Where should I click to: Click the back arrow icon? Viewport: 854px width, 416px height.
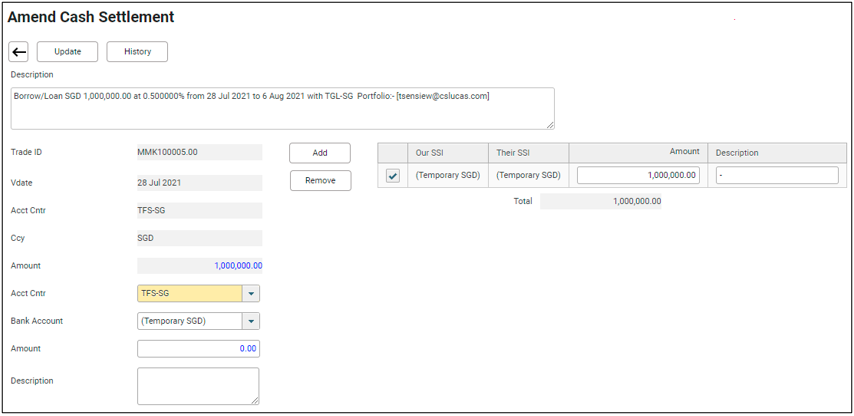click(x=19, y=52)
